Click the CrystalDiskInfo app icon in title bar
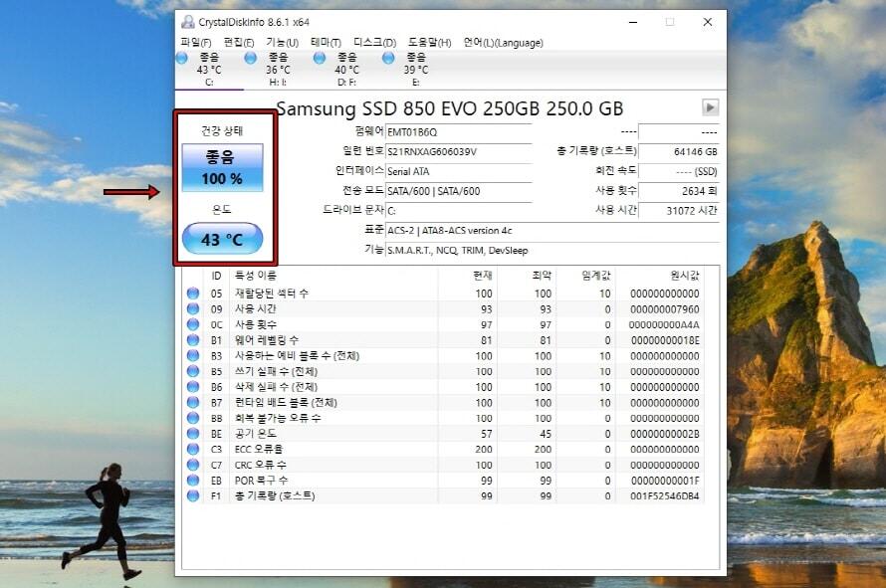Viewport: 886px width, 588px height. (187, 22)
